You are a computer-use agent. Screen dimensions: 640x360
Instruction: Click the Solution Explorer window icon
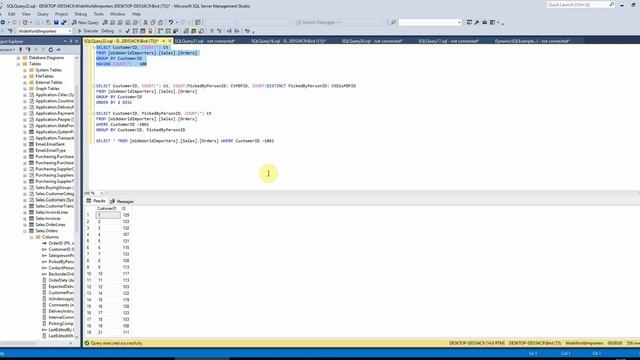pyautogui.click(x=469, y=22)
